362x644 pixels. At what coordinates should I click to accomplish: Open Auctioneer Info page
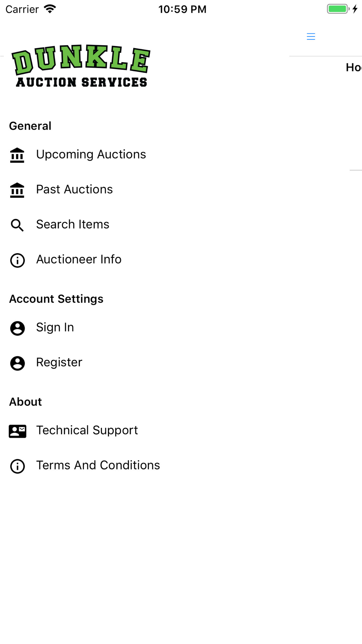point(79,259)
